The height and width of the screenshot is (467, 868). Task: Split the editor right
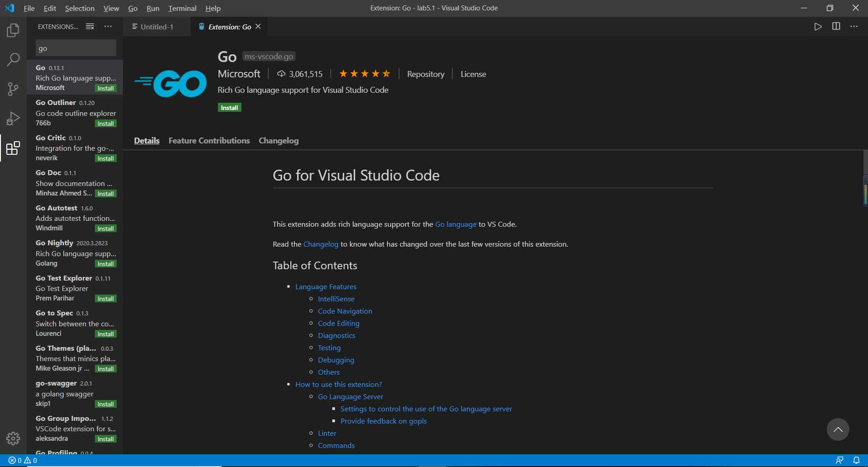coord(836,27)
